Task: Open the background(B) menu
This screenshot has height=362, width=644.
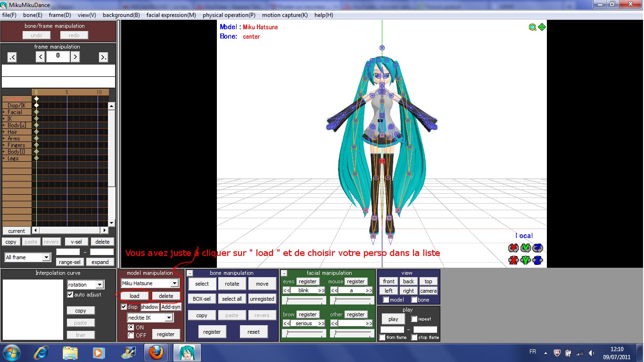Action: [121, 15]
